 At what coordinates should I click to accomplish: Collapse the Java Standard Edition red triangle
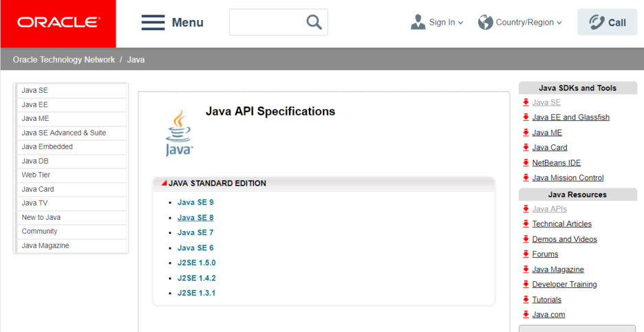tap(164, 183)
